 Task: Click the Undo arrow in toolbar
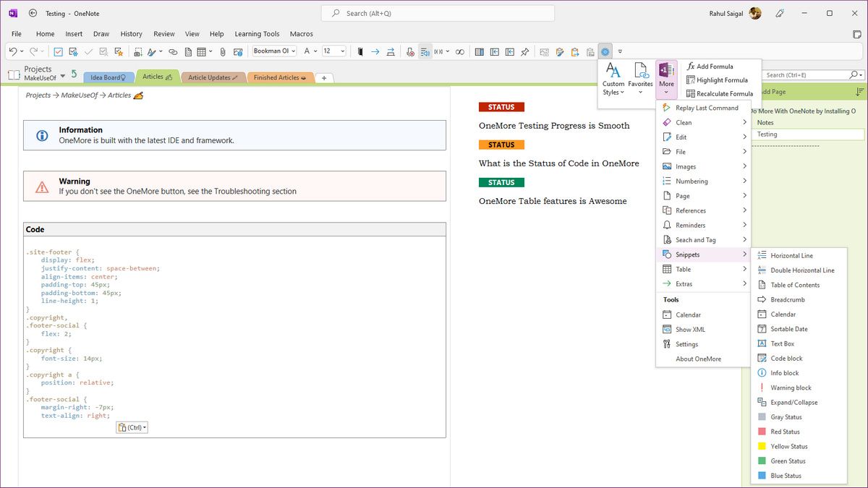(x=13, y=51)
